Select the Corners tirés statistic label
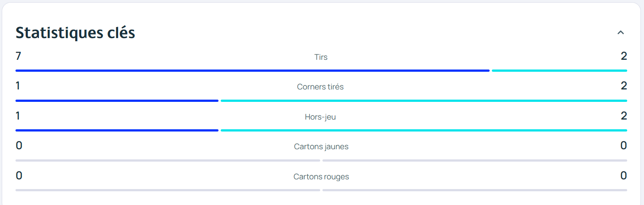This screenshot has width=644, height=205. coord(320,87)
